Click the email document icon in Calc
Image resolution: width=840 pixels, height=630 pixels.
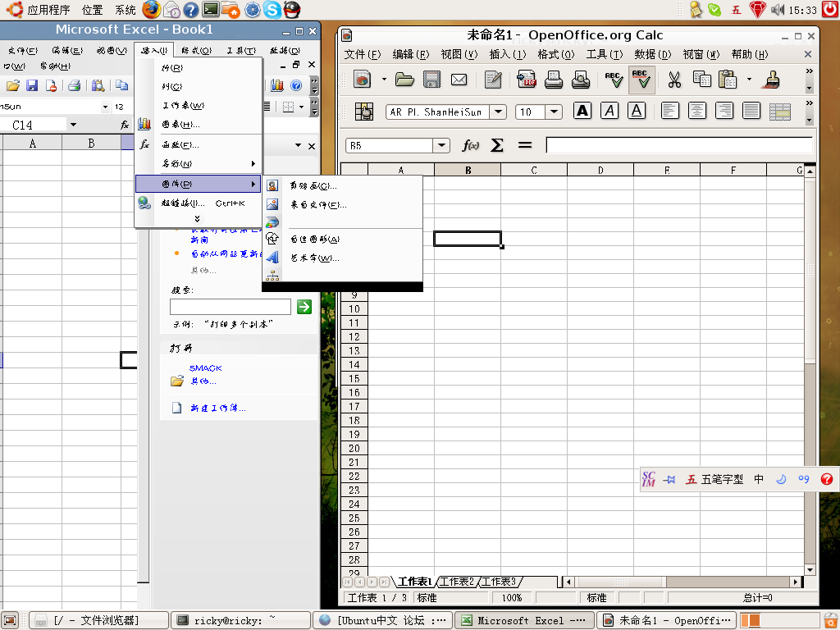tap(459, 80)
